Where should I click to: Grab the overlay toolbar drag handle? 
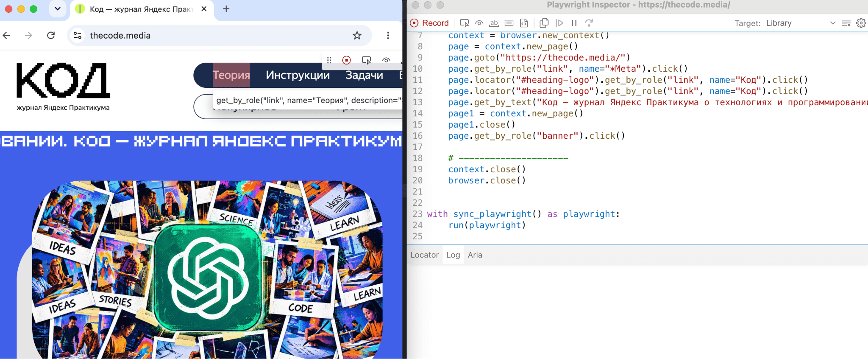(x=329, y=60)
